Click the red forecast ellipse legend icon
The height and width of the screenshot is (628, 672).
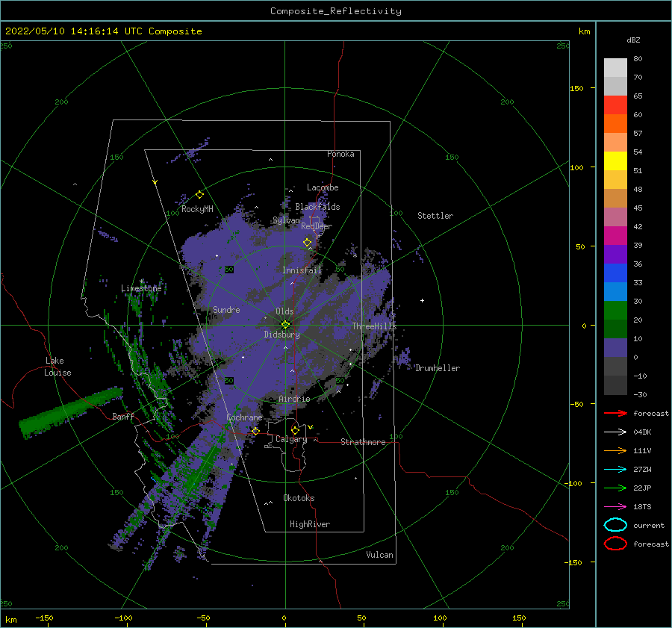click(615, 544)
